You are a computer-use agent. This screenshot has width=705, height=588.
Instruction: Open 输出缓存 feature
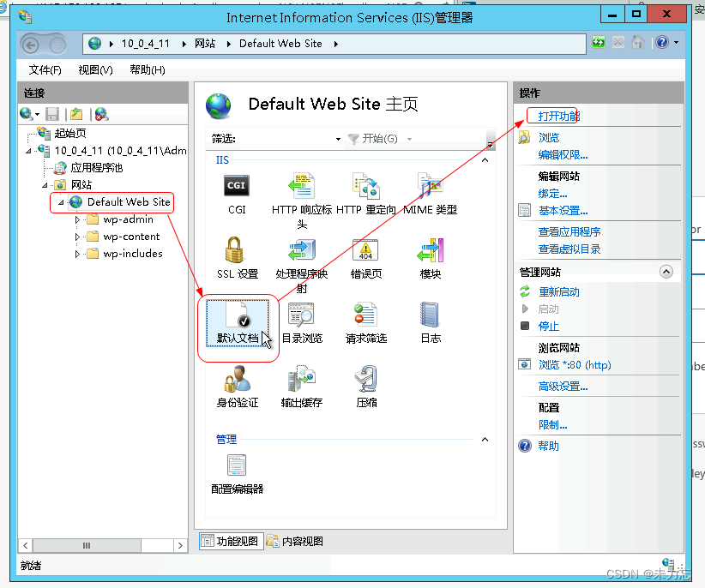click(x=302, y=387)
